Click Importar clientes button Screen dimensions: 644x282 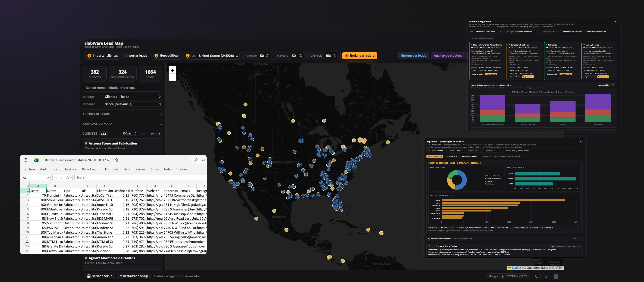(103, 56)
